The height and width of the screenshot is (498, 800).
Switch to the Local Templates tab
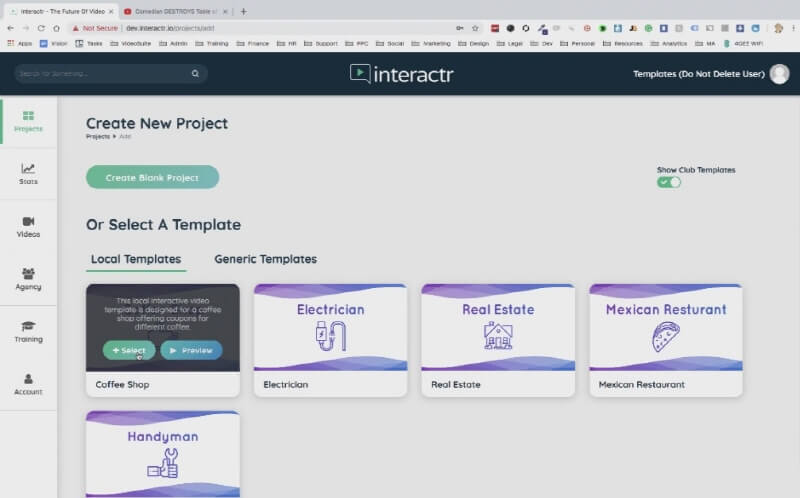pos(136,259)
